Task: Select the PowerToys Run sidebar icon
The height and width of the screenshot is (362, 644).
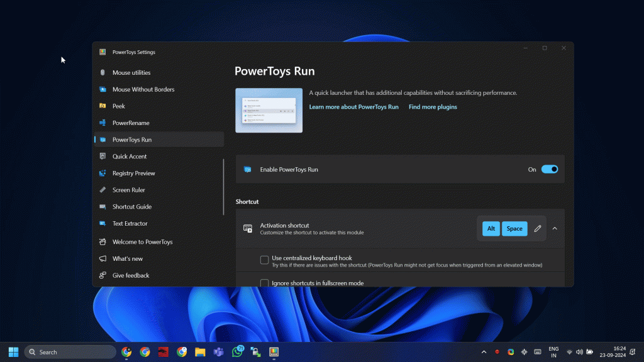Action: pyautogui.click(x=103, y=139)
